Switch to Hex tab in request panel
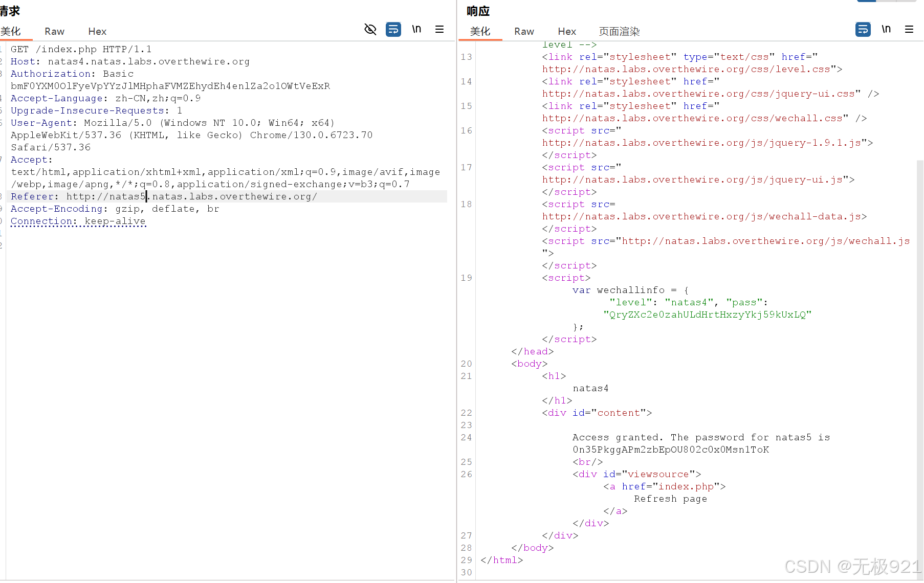The image size is (924, 583). point(97,32)
